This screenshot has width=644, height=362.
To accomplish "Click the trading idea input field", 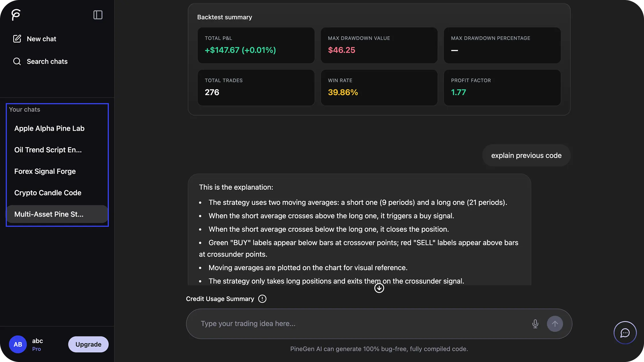I will [x=361, y=324].
